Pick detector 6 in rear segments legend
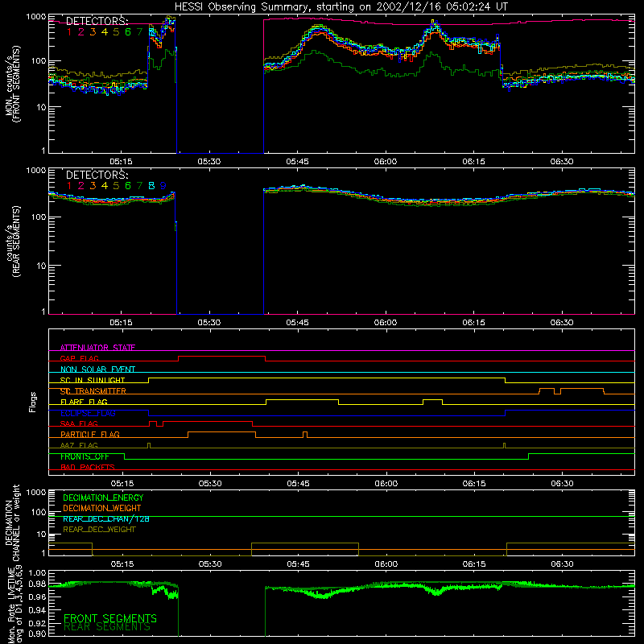The width and height of the screenshot is (644, 644). pos(128,186)
